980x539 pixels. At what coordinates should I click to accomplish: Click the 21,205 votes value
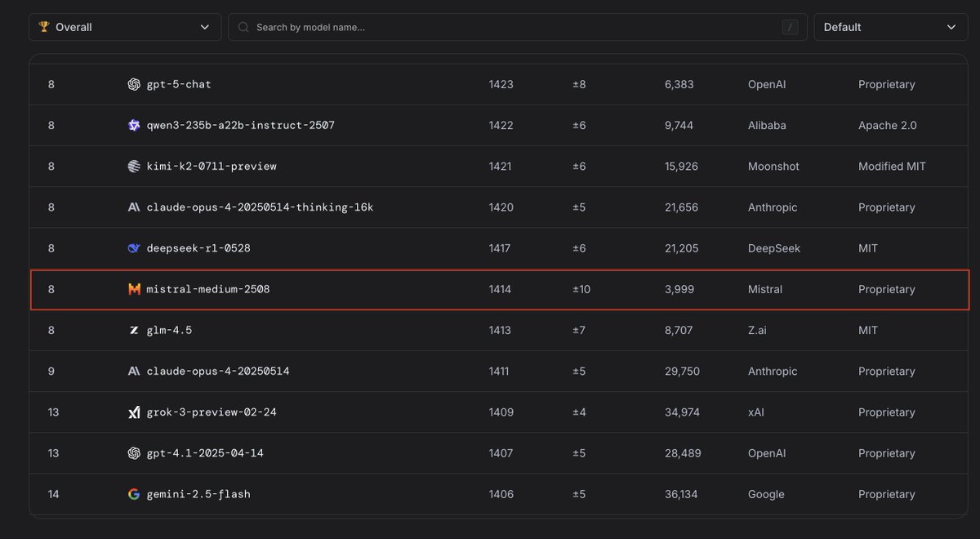pos(682,248)
